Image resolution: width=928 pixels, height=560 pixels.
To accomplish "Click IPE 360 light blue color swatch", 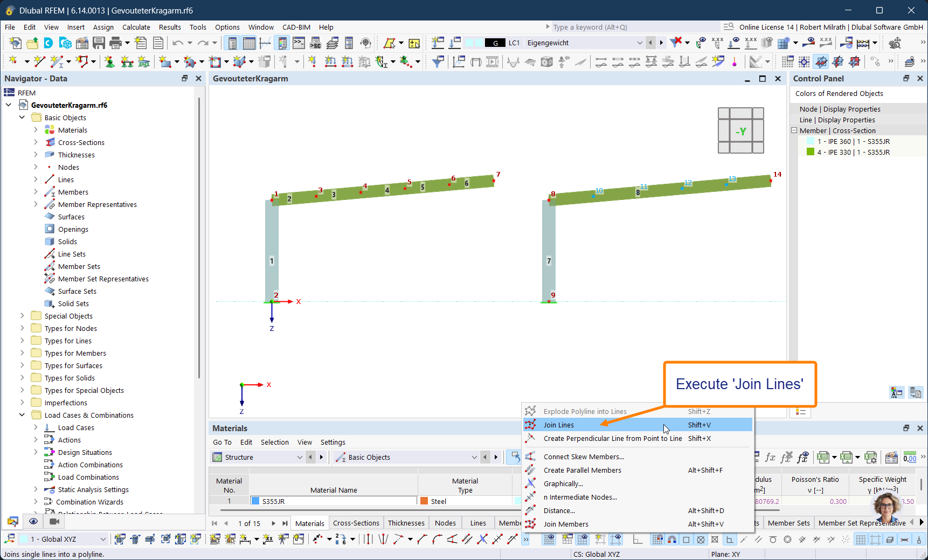I will [811, 141].
